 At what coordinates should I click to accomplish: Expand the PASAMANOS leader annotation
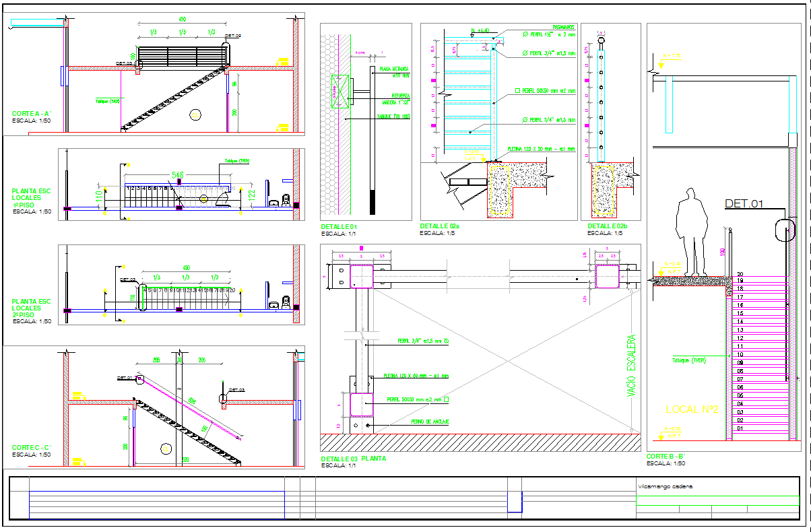(x=564, y=26)
